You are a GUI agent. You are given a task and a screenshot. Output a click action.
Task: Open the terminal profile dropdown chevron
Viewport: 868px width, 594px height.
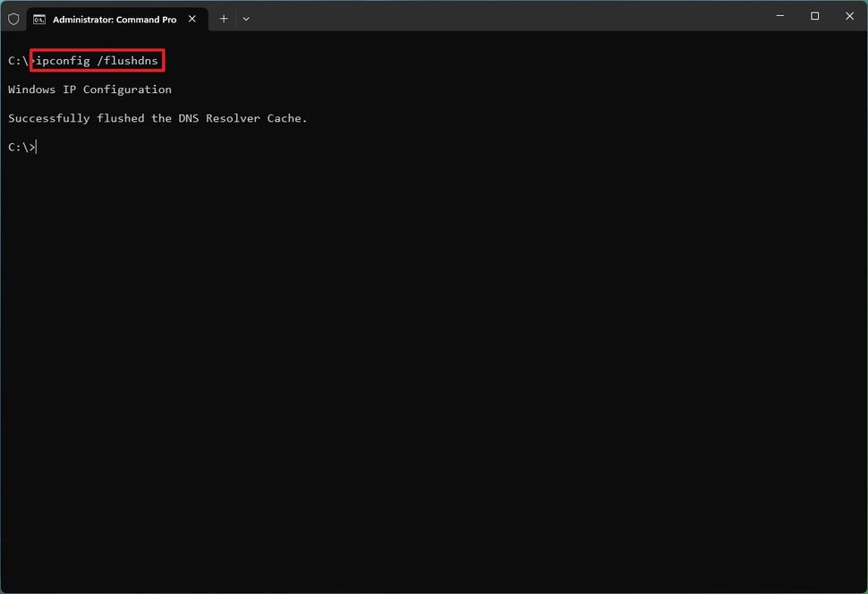click(x=245, y=19)
